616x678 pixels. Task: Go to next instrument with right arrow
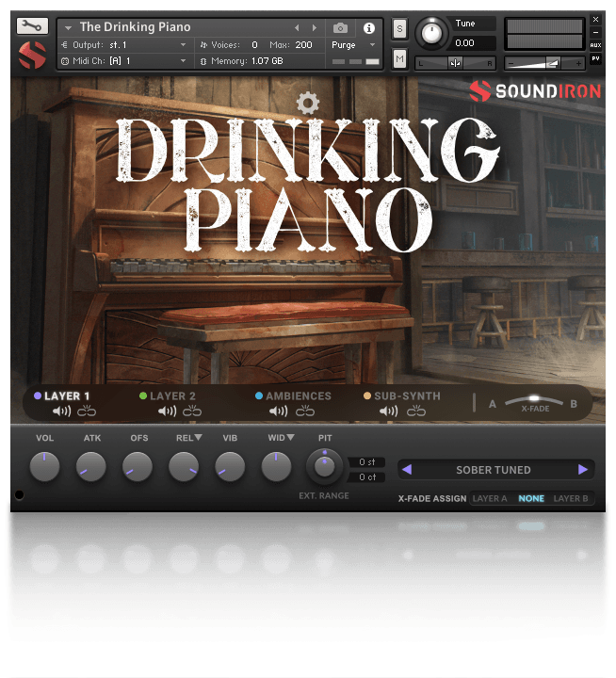[x=315, y=28]
